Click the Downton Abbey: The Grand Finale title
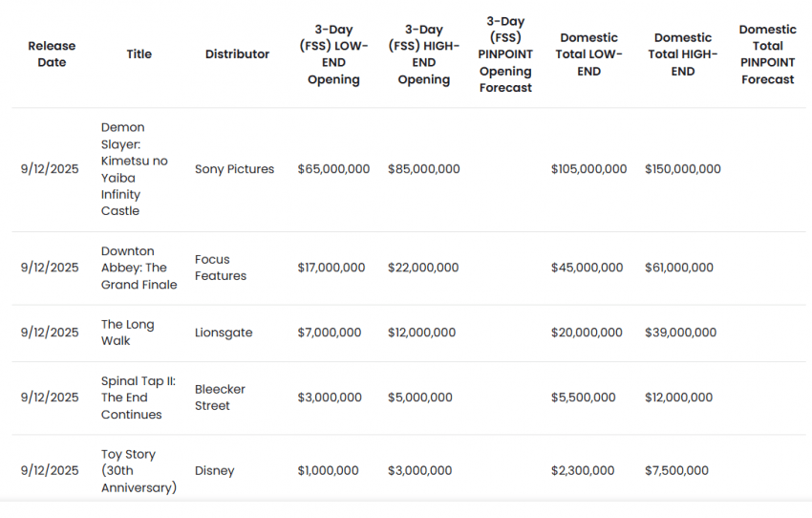 click(x=139, y=268)
